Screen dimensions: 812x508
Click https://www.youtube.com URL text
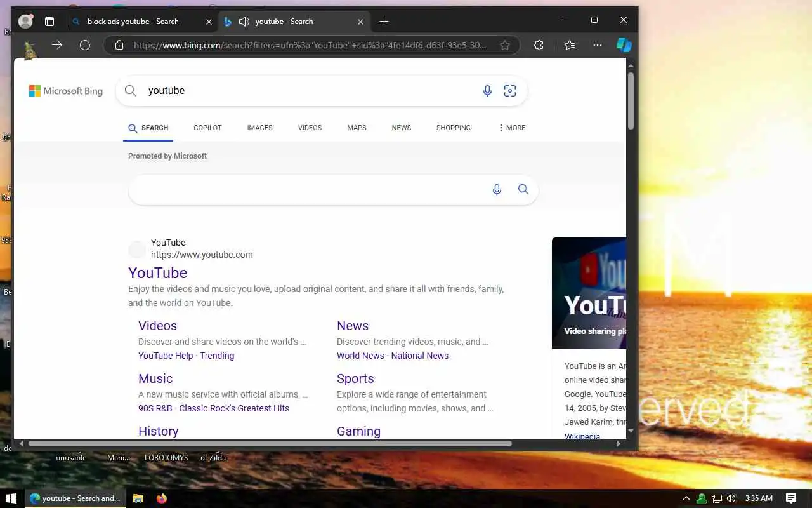tap(202, 255)
